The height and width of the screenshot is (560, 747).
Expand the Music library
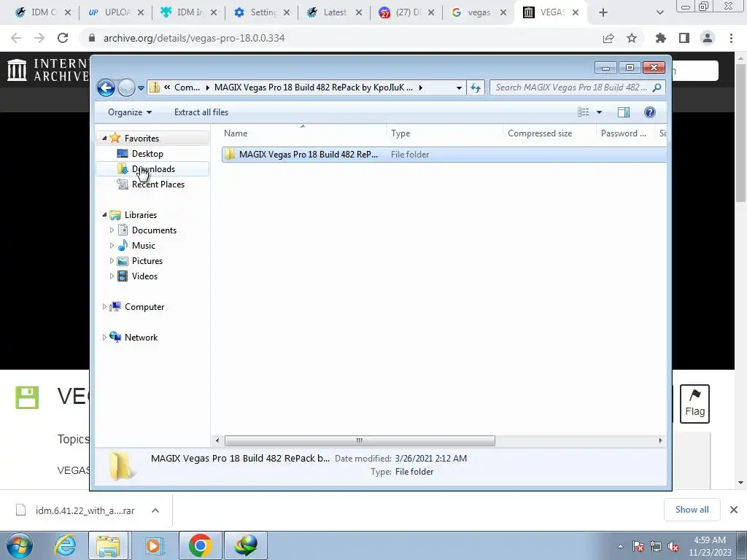pos(112,246)
